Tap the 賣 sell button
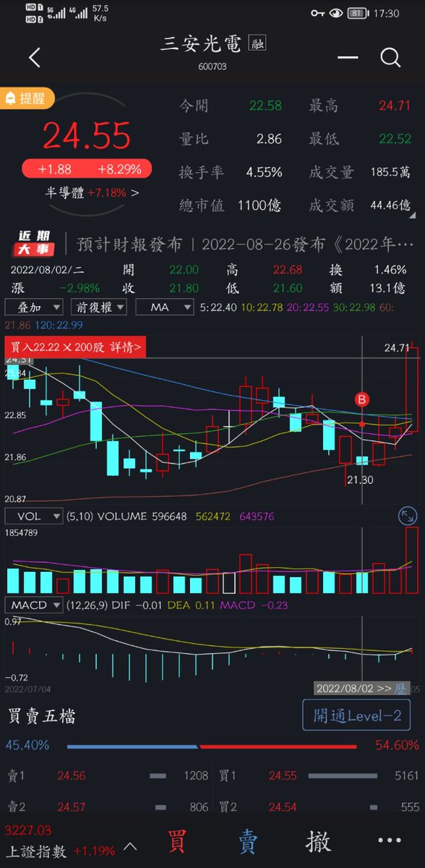425x868 pixels. pos(248,842)
